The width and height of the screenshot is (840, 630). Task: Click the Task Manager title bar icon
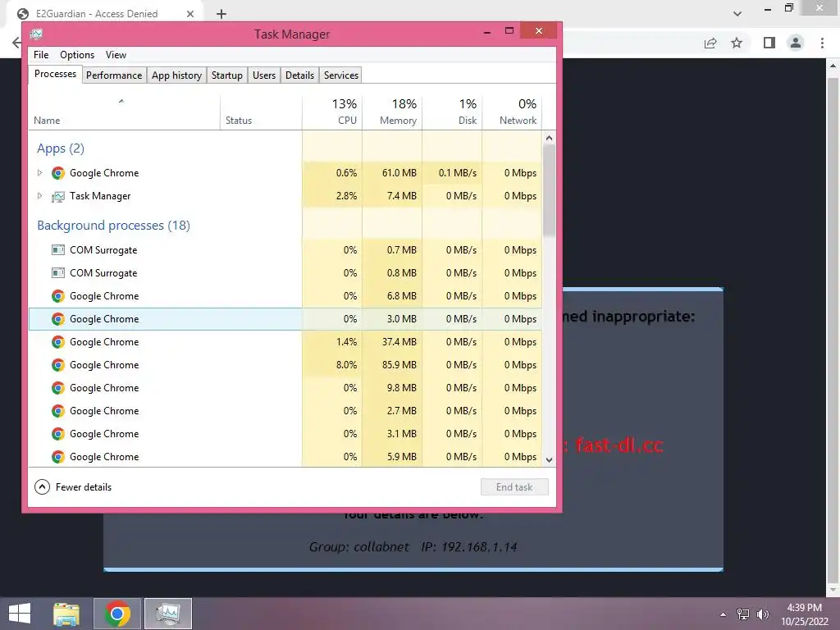[36, 34]
